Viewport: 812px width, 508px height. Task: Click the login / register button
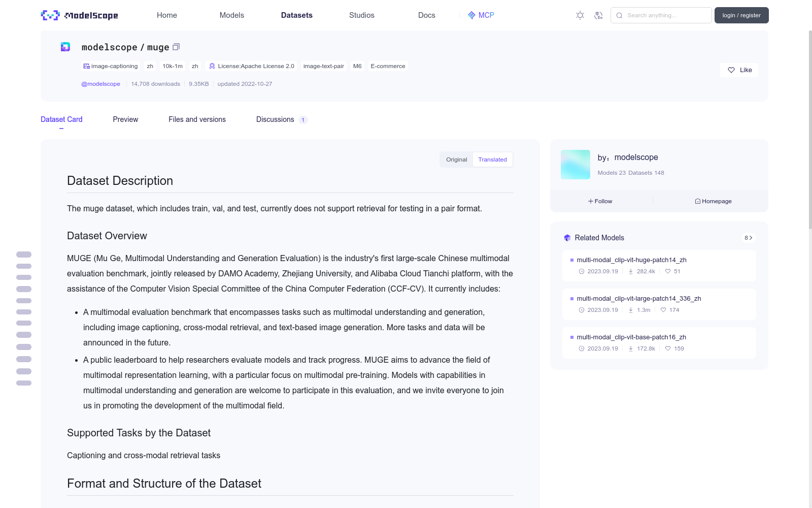click(741, 15)
